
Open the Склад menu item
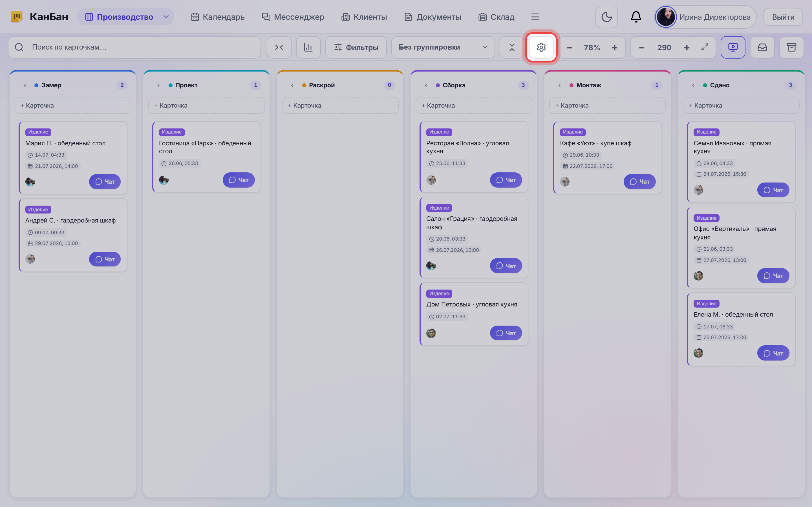(496, 17)
